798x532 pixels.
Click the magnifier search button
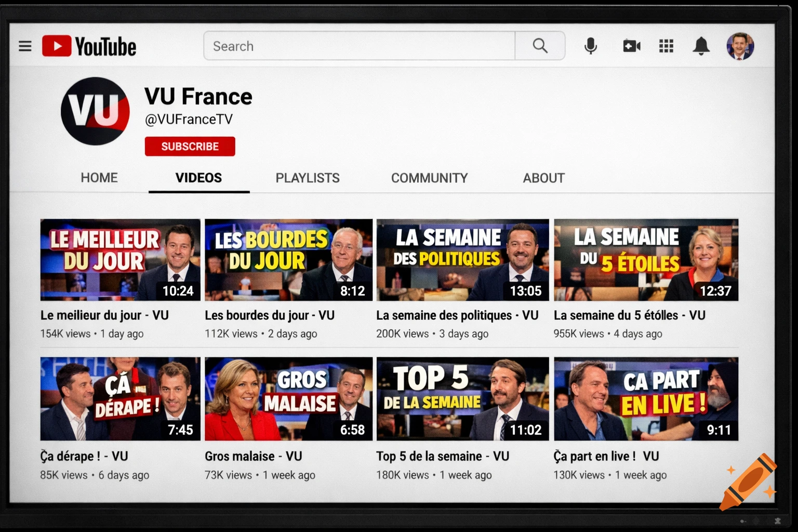[x=540, y=46]
